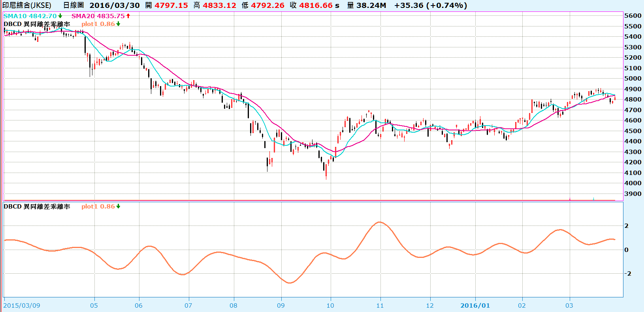Select the SMA20 4835.75 indicator label
This screenshot has height=312, width=644.
pyautogui.click(x=98, y=16)
